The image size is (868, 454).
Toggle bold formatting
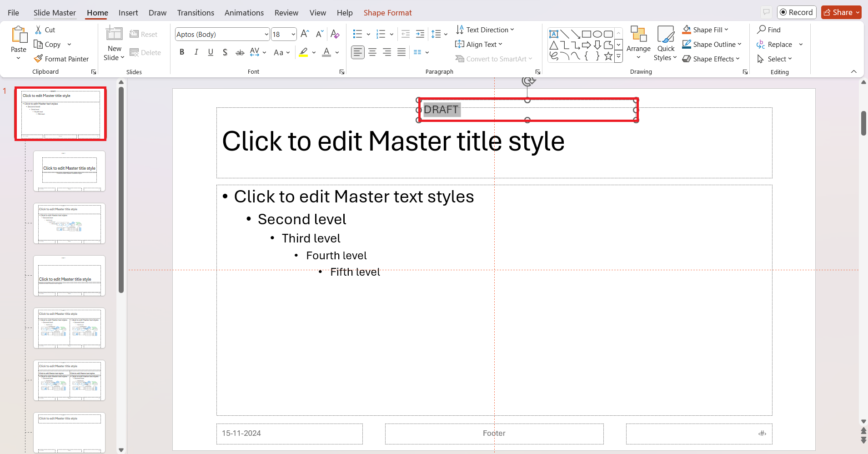(x=182, y=52)
